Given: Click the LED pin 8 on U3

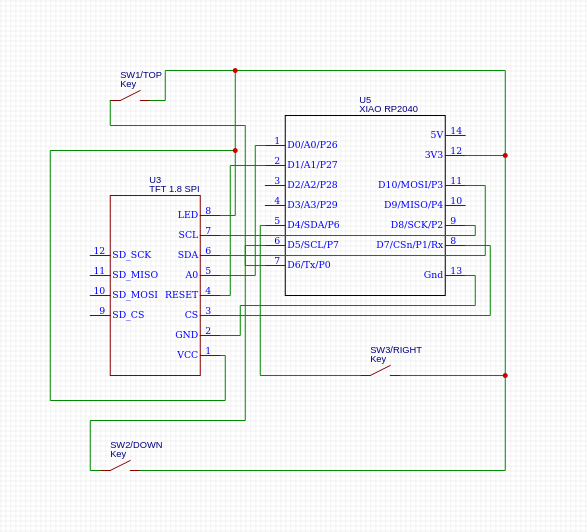Looking at the screenshot, I should 210,215.
